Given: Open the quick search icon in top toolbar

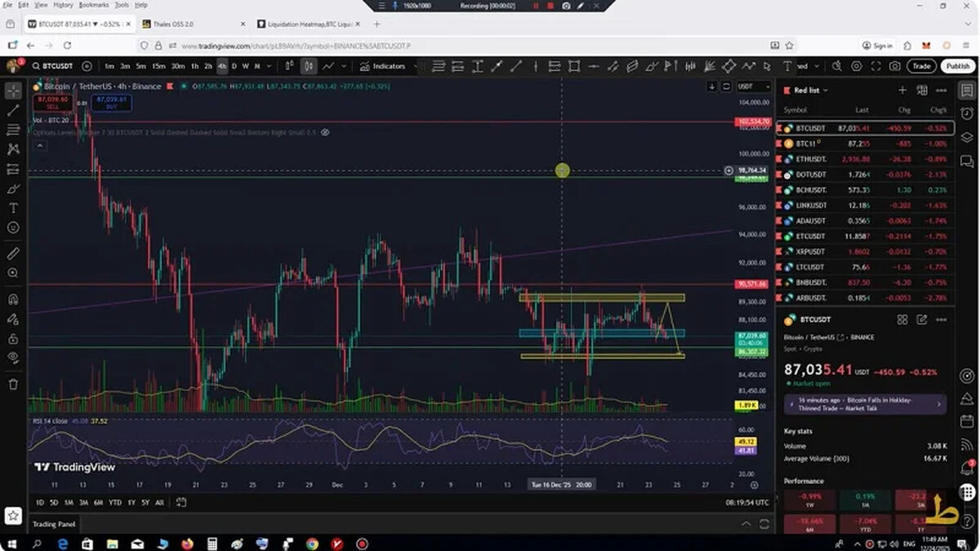Looking at the screenshot, I should click(x=836, y=66).
